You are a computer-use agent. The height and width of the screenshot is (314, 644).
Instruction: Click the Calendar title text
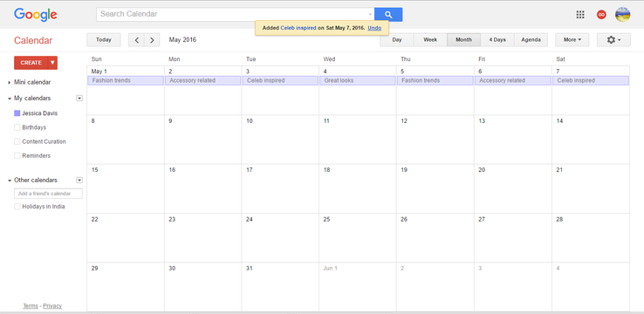33,41
